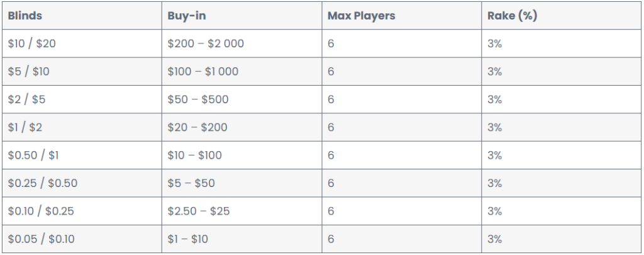Click the $20 – $200 buy-in cell
Viewport: 644px width, 255px height.
241,127
